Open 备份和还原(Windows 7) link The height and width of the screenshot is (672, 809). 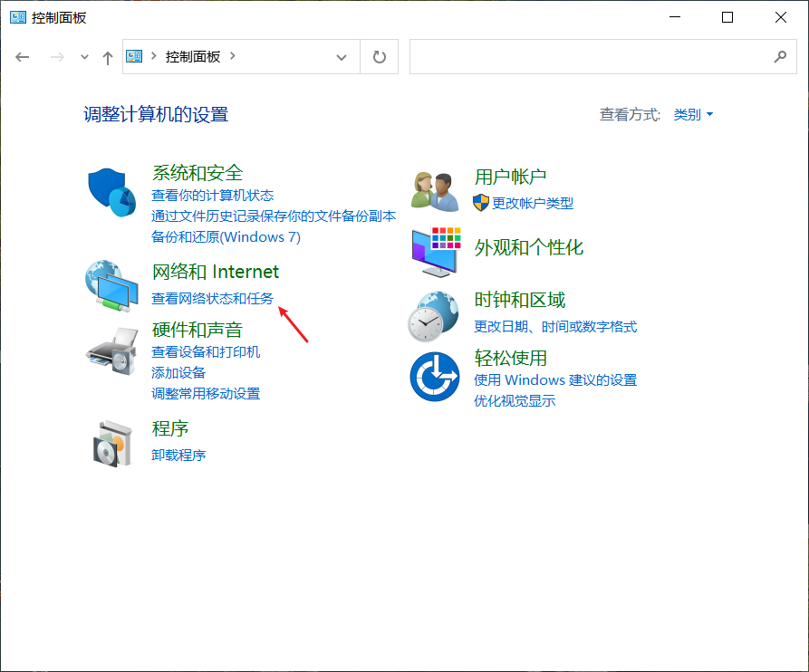226,236
